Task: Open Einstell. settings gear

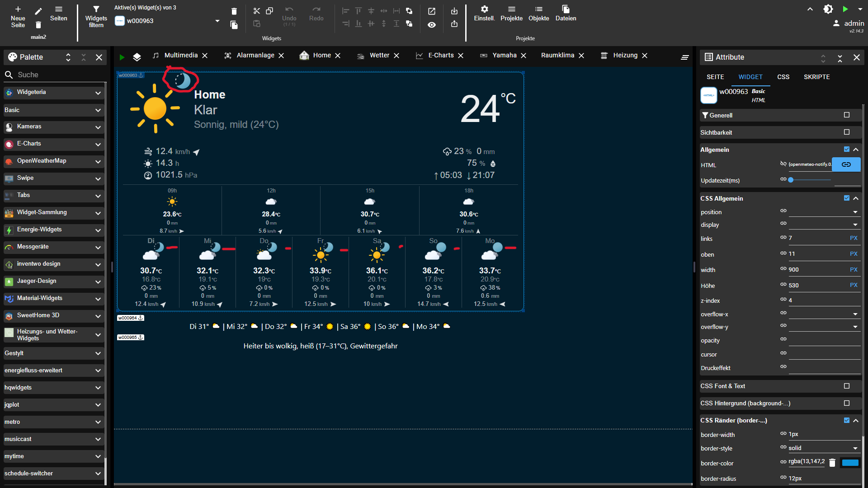Action: 484,9
